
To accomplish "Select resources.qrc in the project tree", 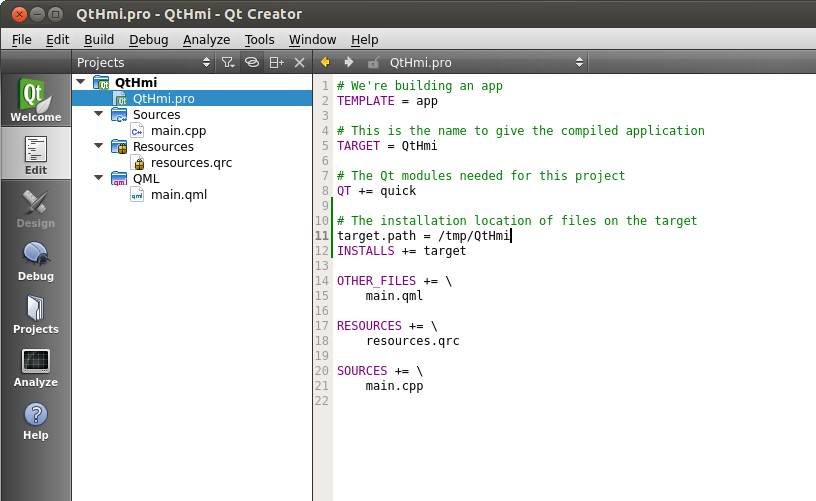I will click(191, 163).
